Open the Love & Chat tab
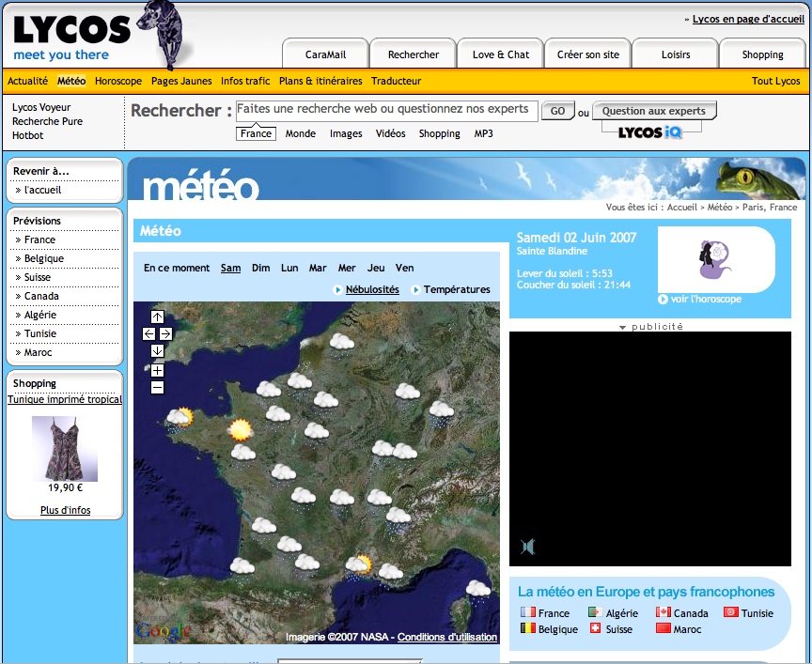This screenshot has width=812, height=664. tap(501, 54)
